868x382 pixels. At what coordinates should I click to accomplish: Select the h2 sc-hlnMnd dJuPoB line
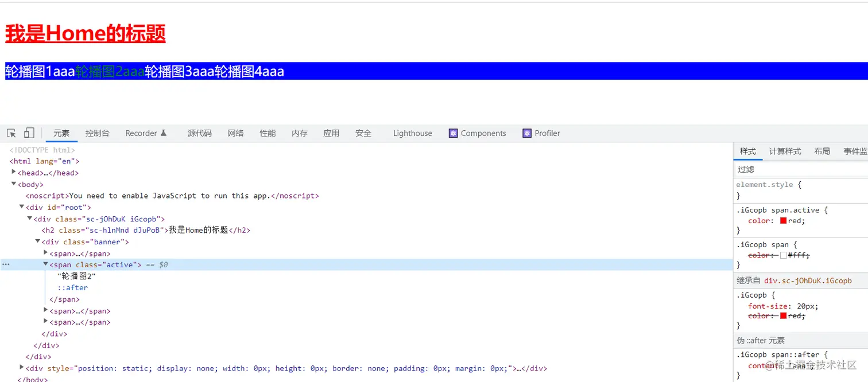[146, 230]
